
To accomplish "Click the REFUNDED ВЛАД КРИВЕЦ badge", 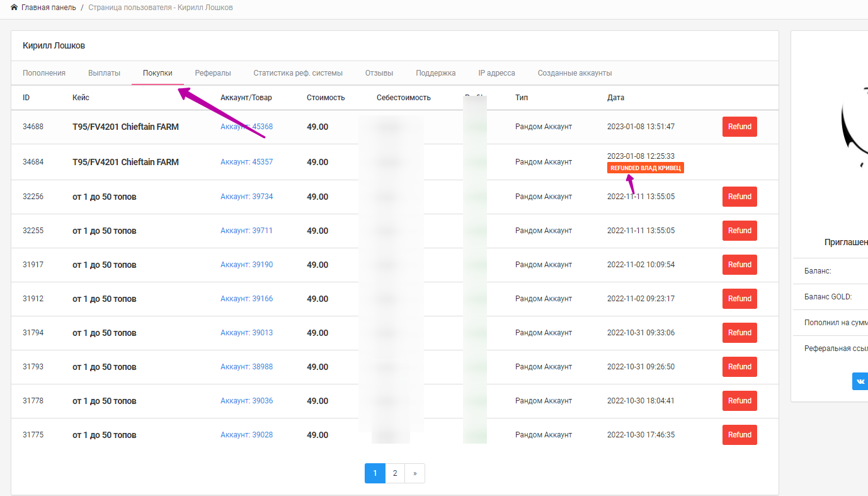I will (x=645, y=168).
